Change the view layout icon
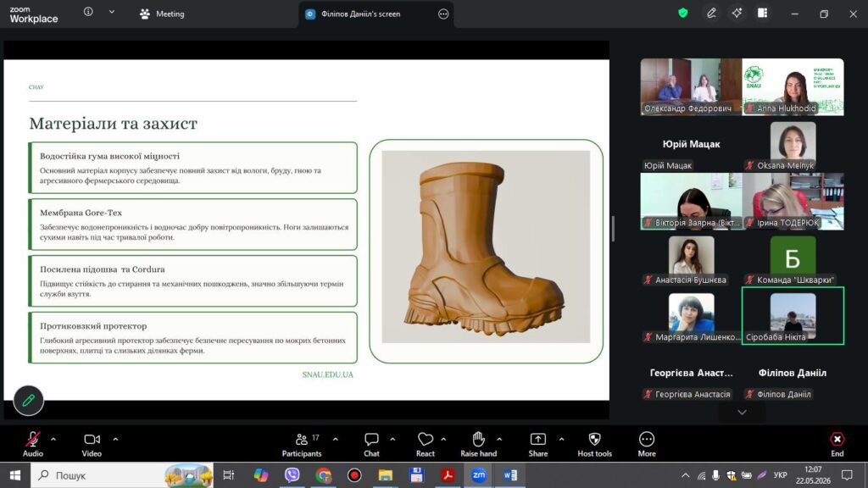This screenshot has height=488, width=868. (762, 13)
